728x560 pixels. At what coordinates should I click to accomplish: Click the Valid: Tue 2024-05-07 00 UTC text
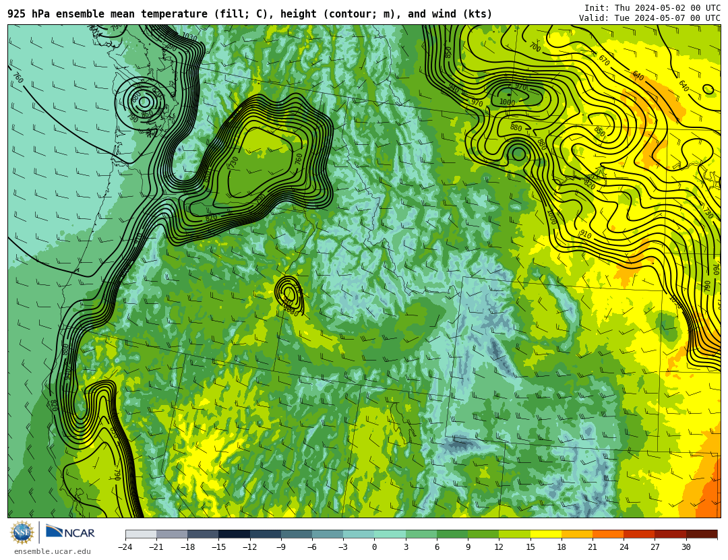[650, 18]
